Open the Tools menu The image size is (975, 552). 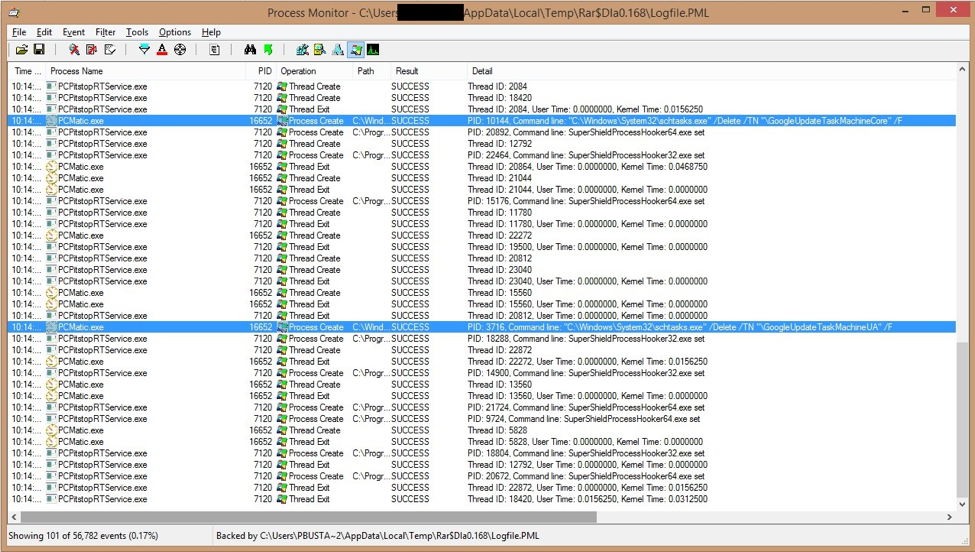click(x=137, y=32)
